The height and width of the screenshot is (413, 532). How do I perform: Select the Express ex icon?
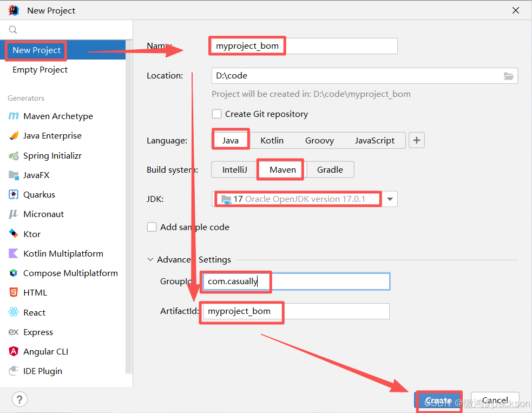tap(13, 332)
